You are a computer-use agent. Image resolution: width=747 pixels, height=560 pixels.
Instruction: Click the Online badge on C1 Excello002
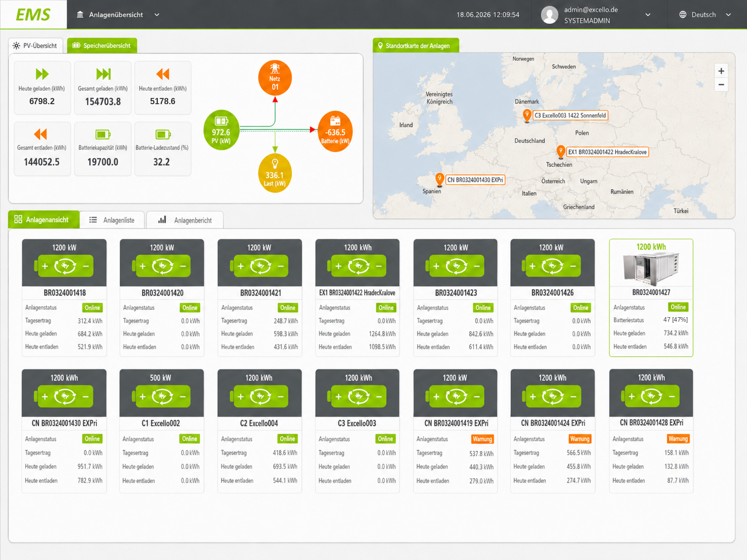(189, 439)
